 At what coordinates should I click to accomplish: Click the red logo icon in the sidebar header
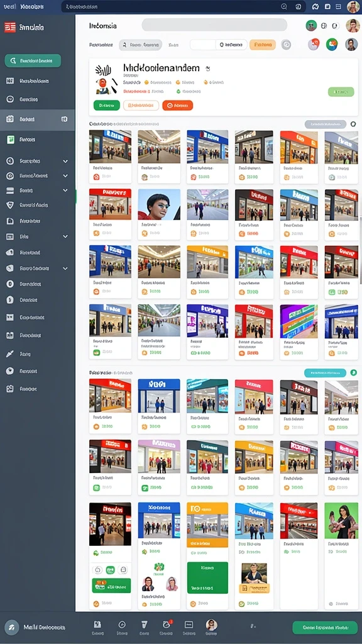(10, 28)
